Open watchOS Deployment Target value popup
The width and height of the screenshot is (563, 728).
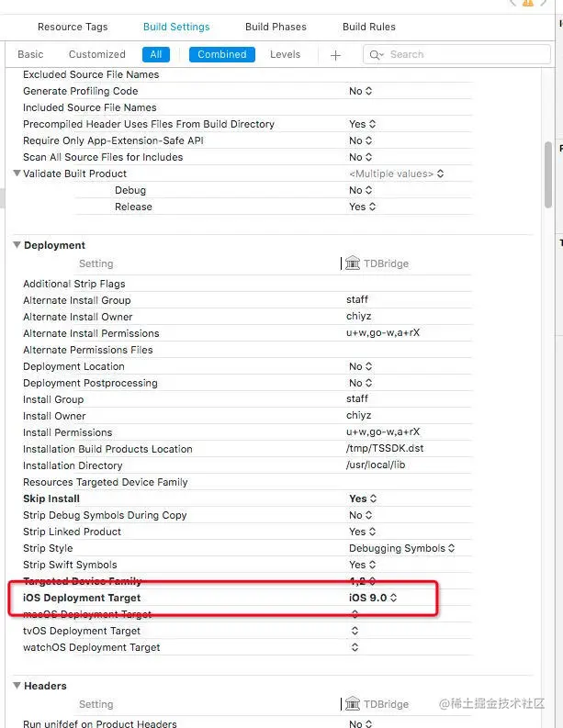pyautogui.click(x=355, y=647)
